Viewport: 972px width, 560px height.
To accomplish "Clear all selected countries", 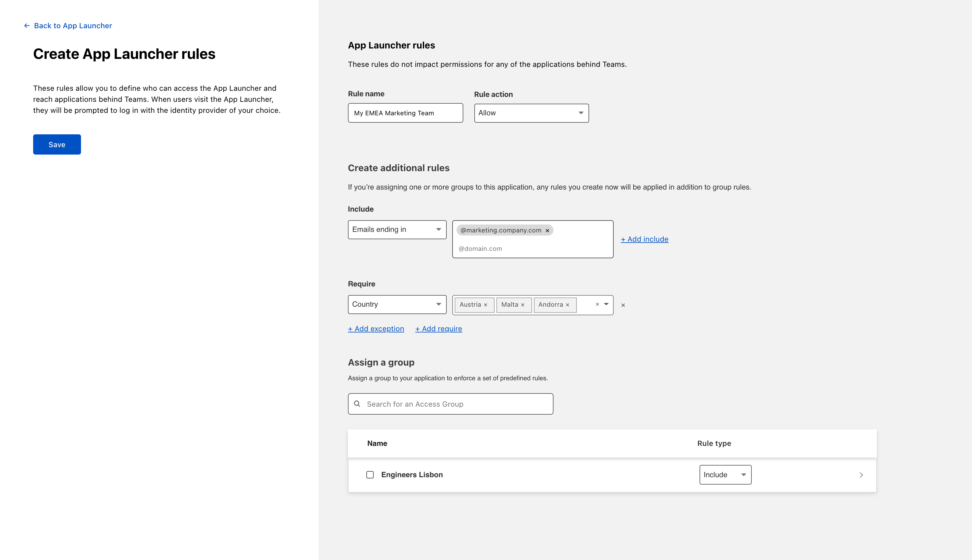I will 597,304.
